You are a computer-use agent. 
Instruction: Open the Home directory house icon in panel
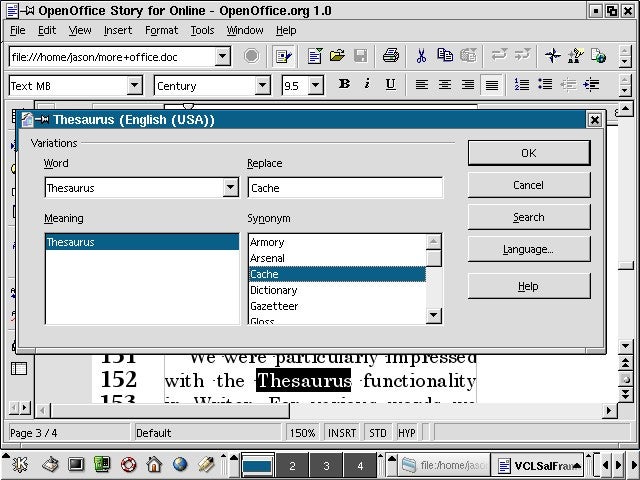[154, 464]
